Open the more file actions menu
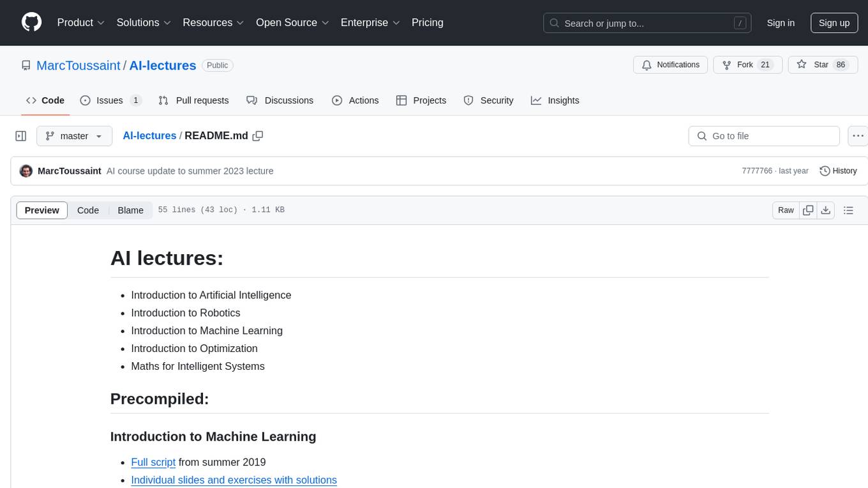 point(858,136)
